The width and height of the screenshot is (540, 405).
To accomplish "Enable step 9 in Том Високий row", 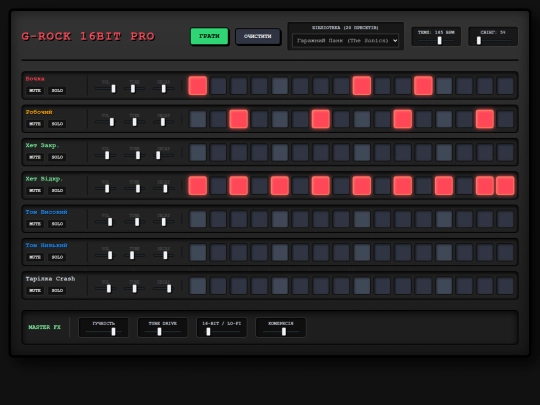I will (x=362, y=219).
